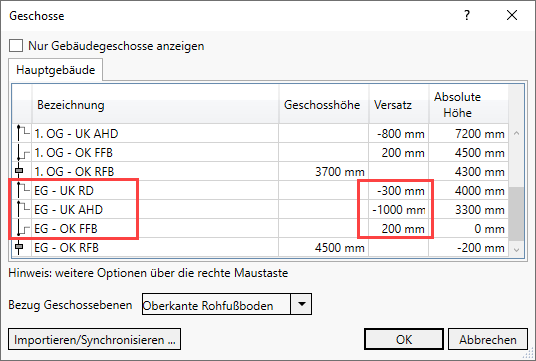Click the -1000 mm Versatz cell
The height and width of the screenshot is (361, 536).
click(x=399, y=210)
